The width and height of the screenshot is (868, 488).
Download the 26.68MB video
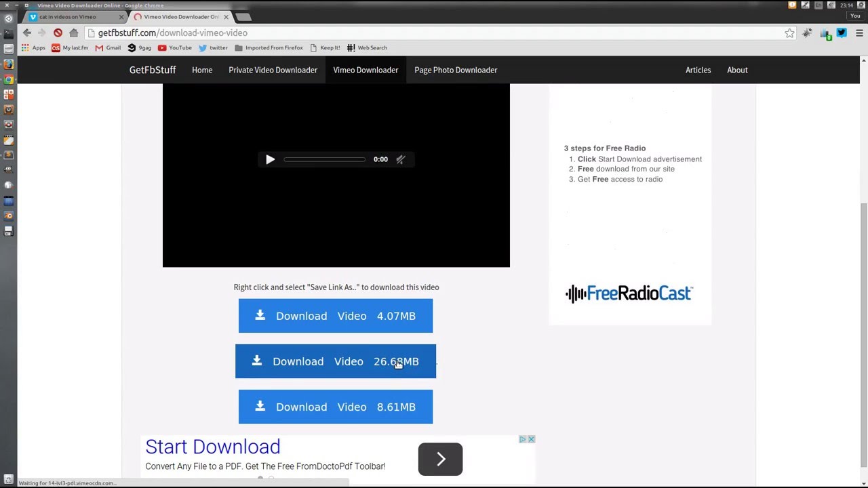[336, 361]
